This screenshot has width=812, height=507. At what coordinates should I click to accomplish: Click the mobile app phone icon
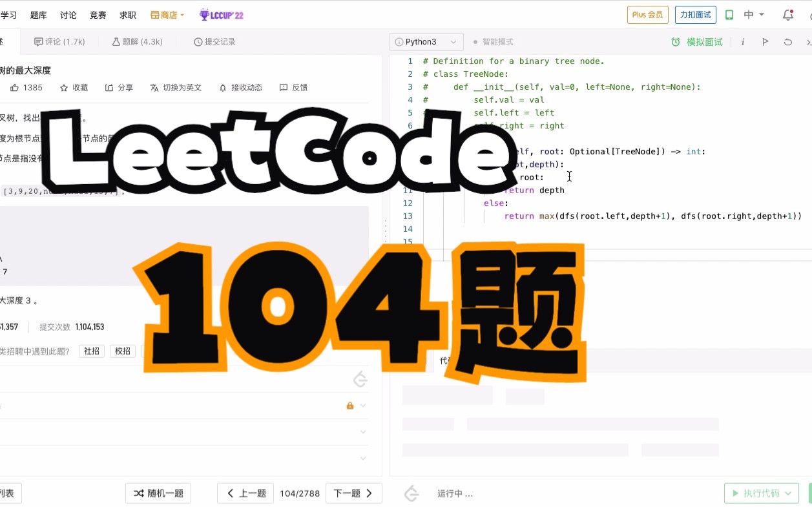(x=729, y=14)
